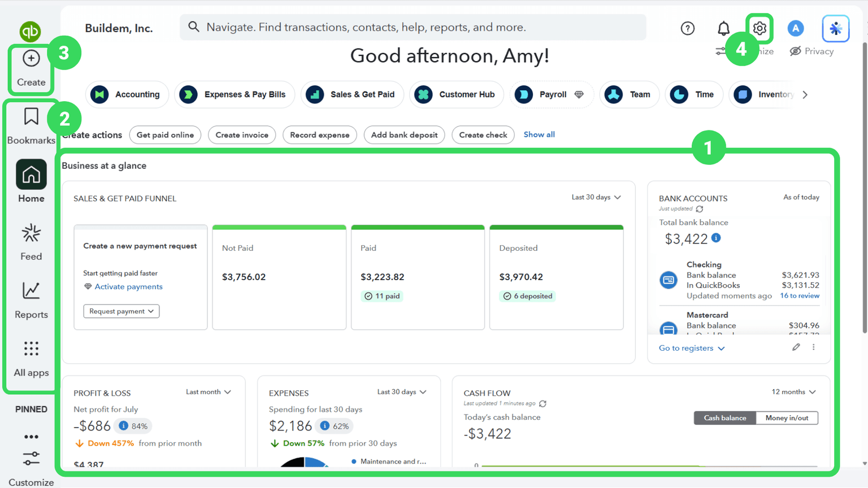This screenshot has width=868, height=488.
Task: Open Cash Flow 12 months dropdown
Action: (x=793, y=392)
